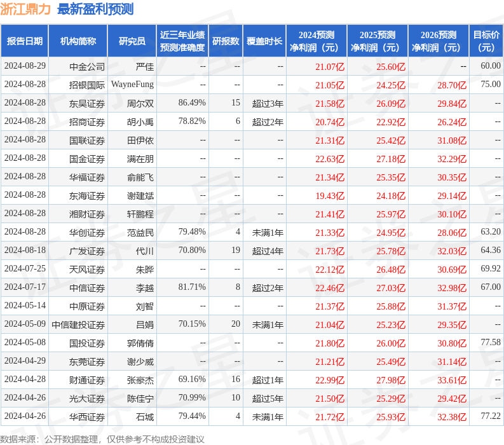Select the date 2024-08-18
The image size is (504, 445).
[x=25, y=250]
